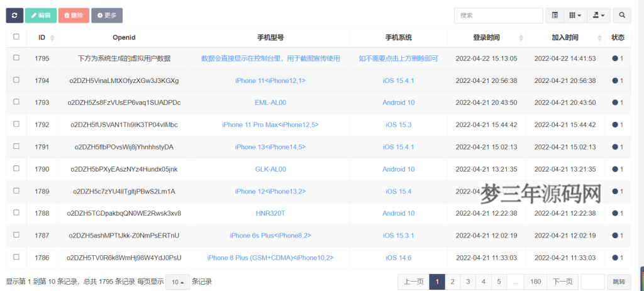The width and height of the screenshot is (644, 291).
Task: Click current page 1 in pagination
Action: tap(437, 282)
